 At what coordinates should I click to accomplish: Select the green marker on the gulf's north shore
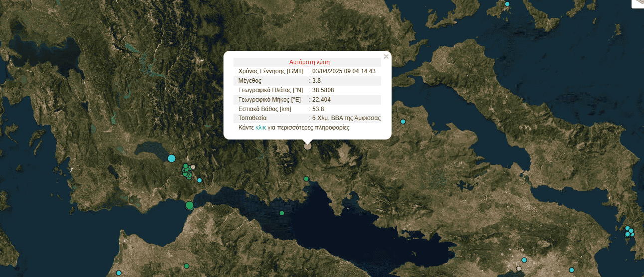[307, 179]
